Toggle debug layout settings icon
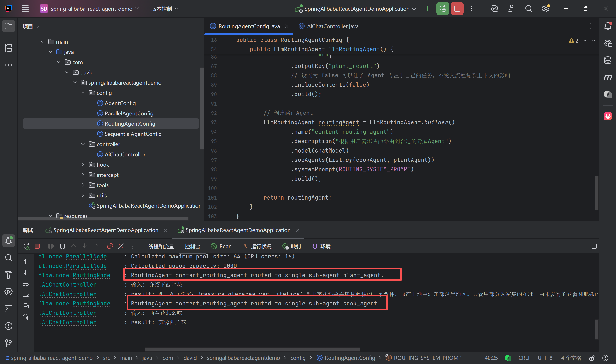Screen dimensions: 616x364 click(594, 246)
